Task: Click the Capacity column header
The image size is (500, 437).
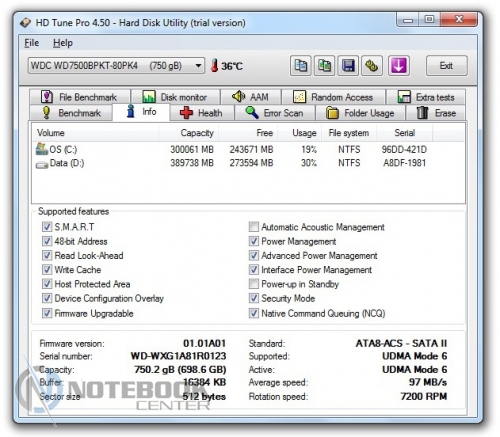Action: click(188, 133)
